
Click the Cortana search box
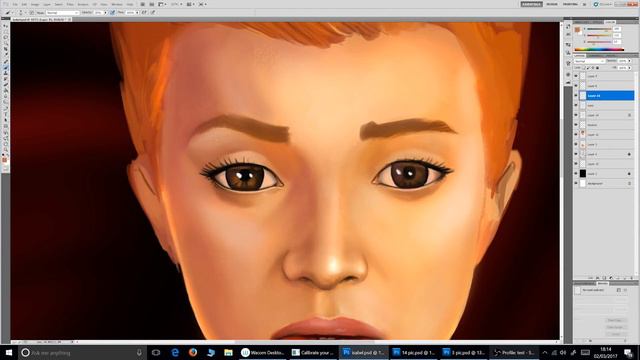pos(82,352)
